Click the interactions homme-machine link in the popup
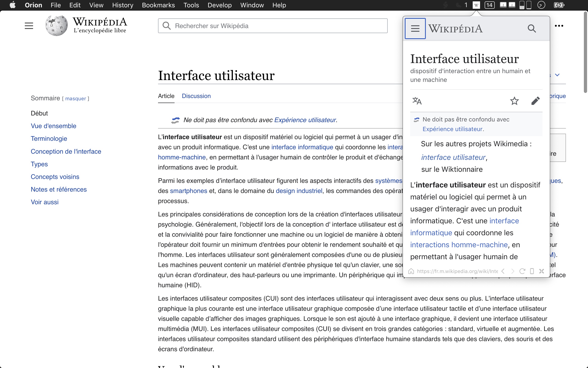 click(x=459, y=244)
